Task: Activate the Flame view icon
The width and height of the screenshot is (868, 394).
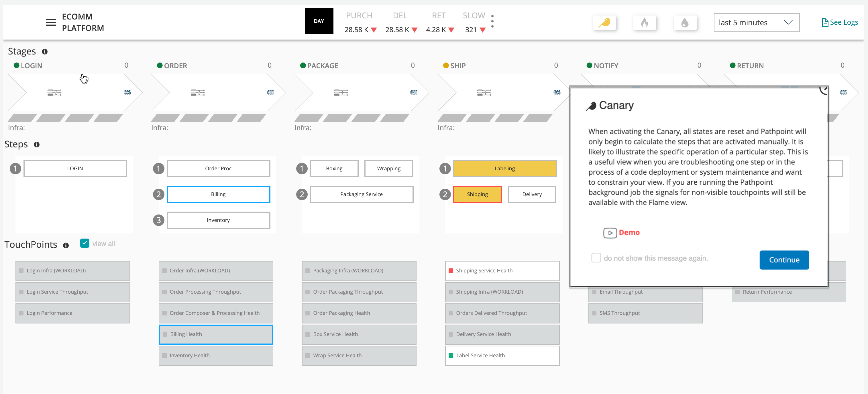Action: tap(644, 23)
